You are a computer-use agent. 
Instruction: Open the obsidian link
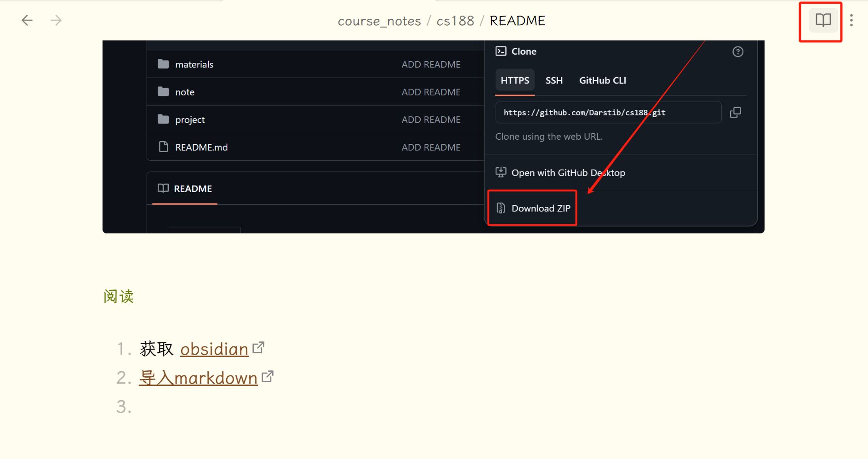[214, 349]
